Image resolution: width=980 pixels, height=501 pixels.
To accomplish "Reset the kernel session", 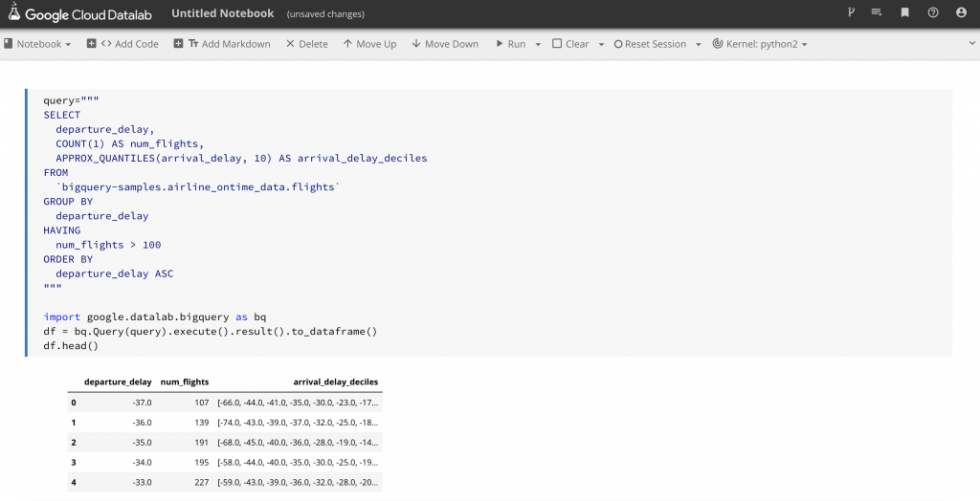I will click(650, 44).
